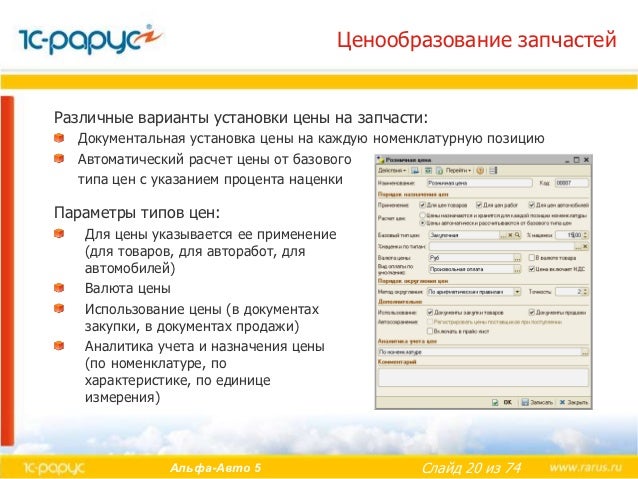638x479 pixels.
Task: Open Вид оплаты по умолчанию ellipsis selector
Action: [x=517, y=269]
